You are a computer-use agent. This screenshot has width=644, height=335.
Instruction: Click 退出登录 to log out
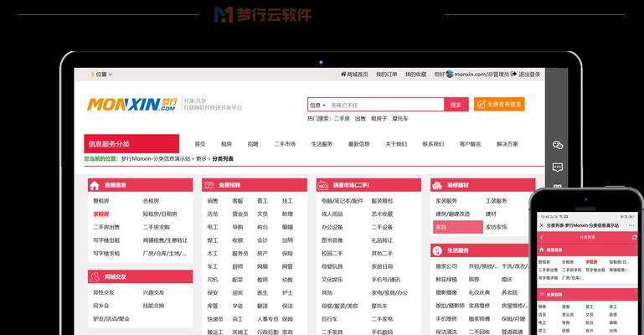[526, 75]
